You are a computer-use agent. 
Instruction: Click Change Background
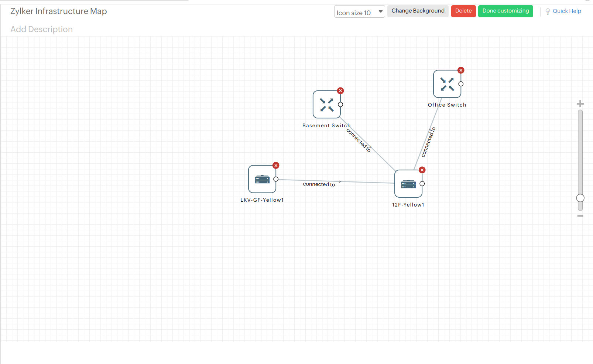[x=418, y=11]
